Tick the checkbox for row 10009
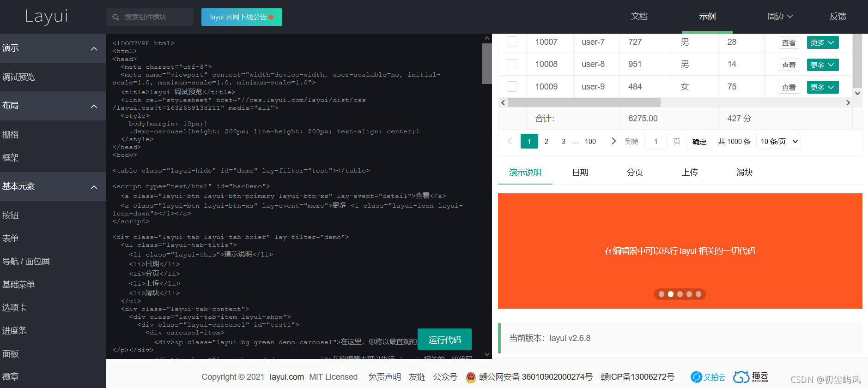868x388 pixels. click(512, 86)
